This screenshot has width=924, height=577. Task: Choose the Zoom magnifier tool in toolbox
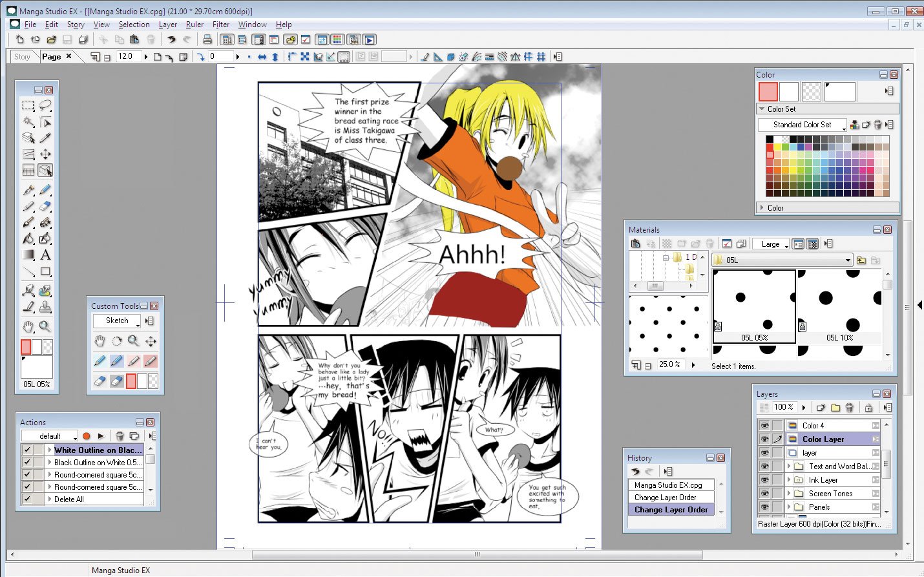coord(45,326)
